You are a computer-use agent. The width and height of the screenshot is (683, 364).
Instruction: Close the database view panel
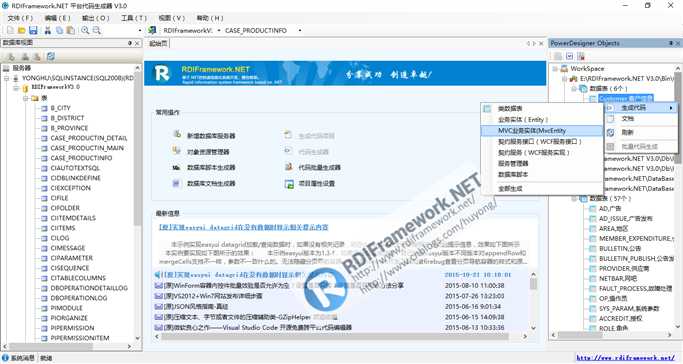click(x=137, y=43)
